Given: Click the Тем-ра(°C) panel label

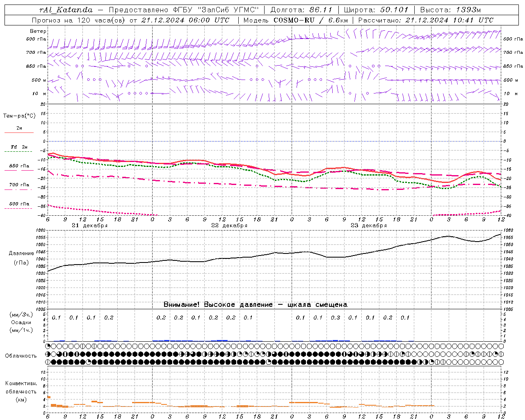Looking at the screenshot, I should tap(19, 116).
